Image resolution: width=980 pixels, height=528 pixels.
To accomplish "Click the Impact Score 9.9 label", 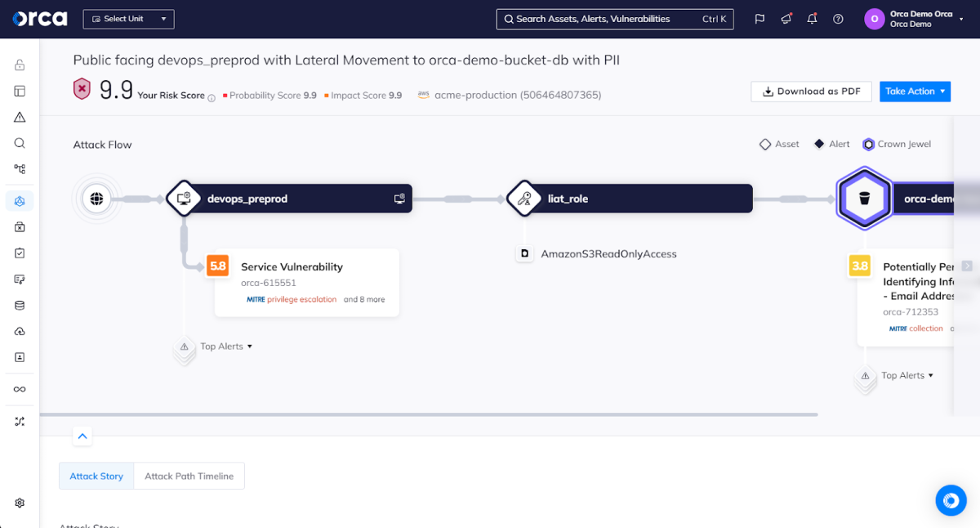I will [x=363, y=96].
